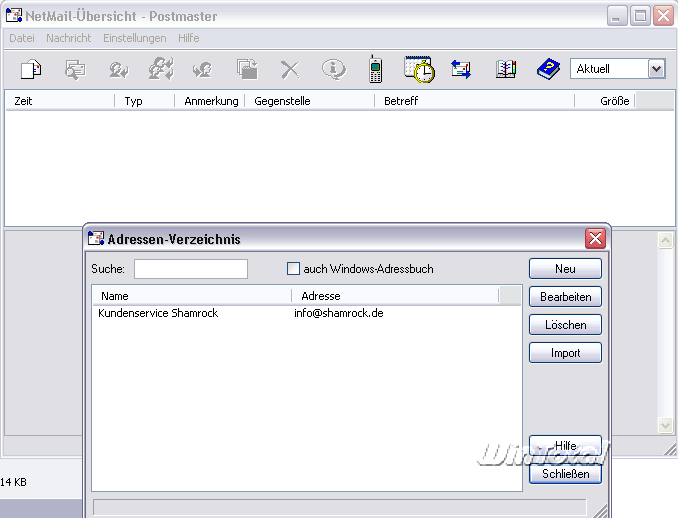Click the Adressen-Verzeichnis title bar icon
This screenshot has width=678, height=518.
click(x=96, y=238)
